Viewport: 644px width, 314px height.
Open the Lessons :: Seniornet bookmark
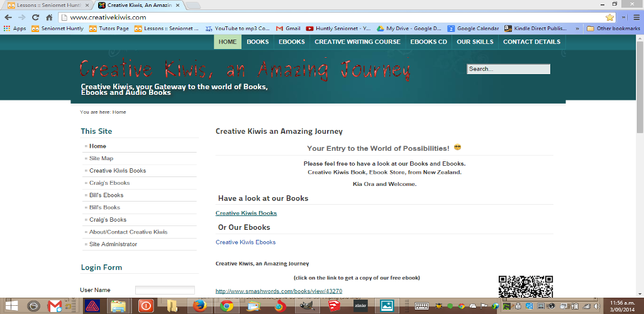[x=167, y=29]
